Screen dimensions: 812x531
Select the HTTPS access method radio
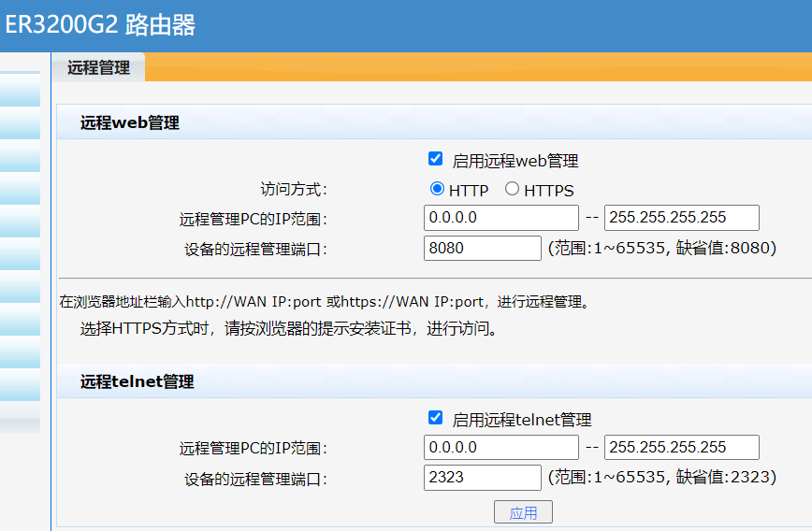point(512,189)
